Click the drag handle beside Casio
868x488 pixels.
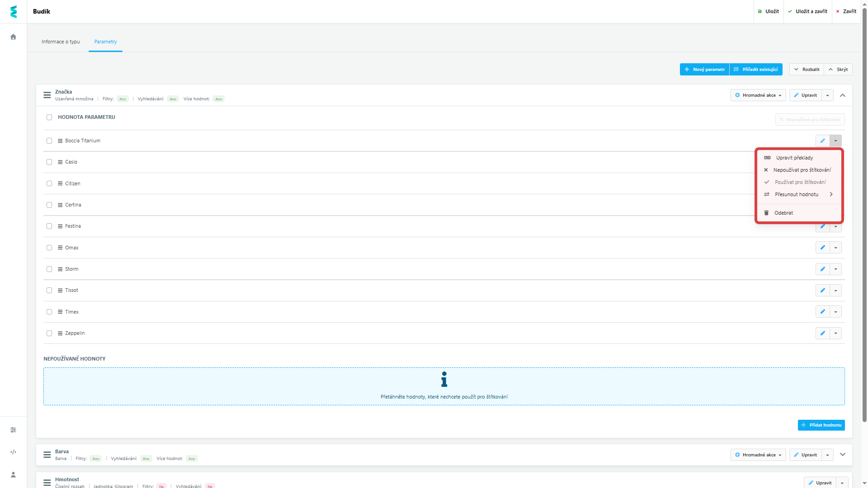click(60, 162)
